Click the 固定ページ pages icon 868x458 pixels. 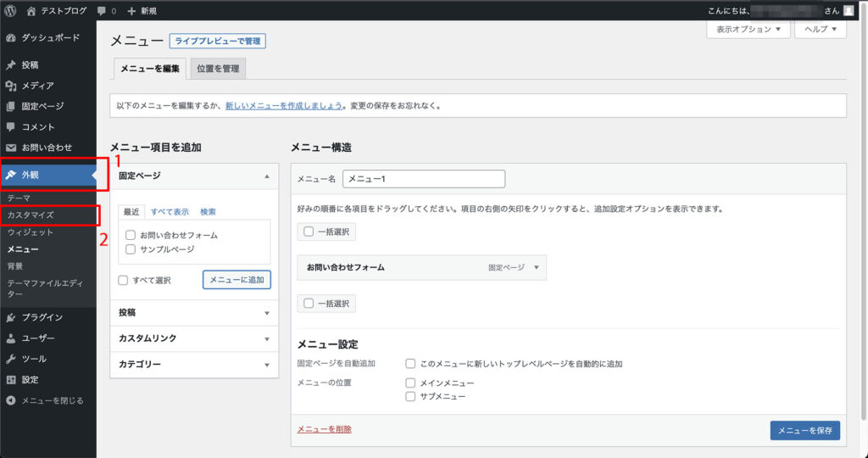[x=10, y=106]
